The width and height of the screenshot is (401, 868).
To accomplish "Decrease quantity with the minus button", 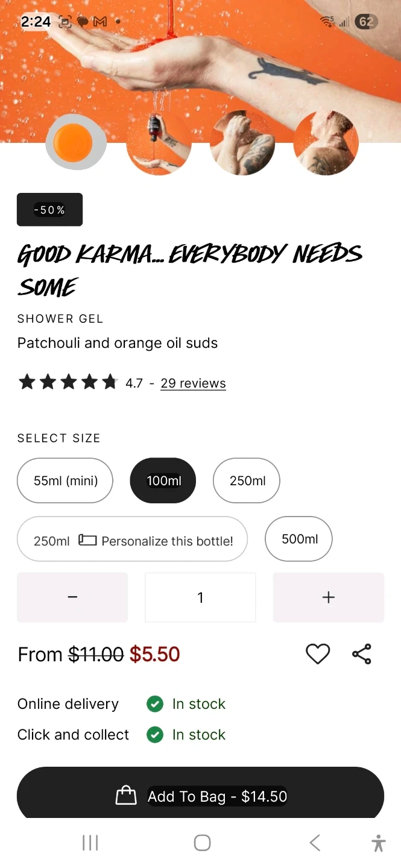I will [x=72, y=597].
